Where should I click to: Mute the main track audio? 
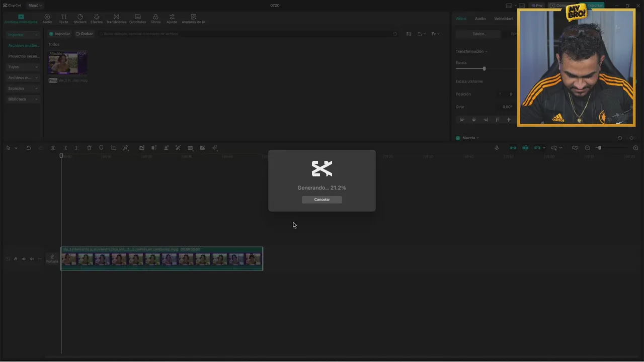[x=32, y=259]
